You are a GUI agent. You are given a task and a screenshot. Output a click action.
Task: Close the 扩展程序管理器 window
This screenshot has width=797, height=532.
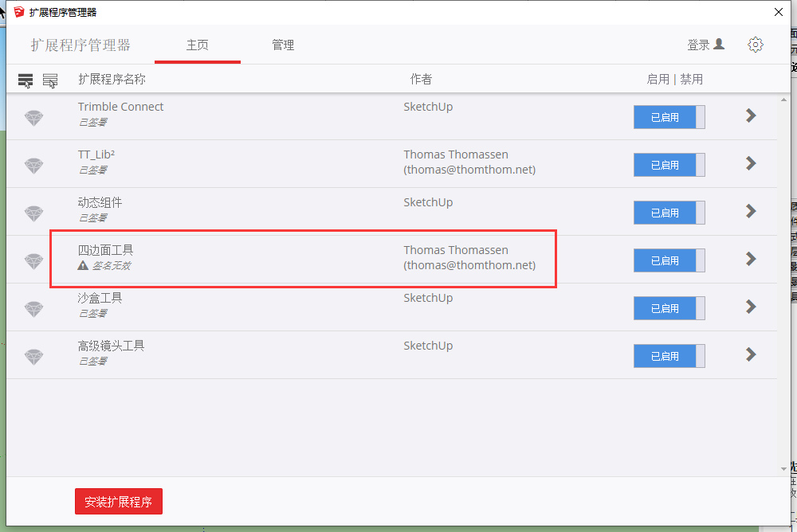point(778,12)
